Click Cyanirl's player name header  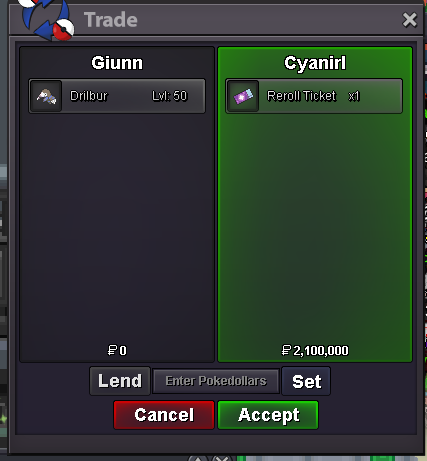315,63
